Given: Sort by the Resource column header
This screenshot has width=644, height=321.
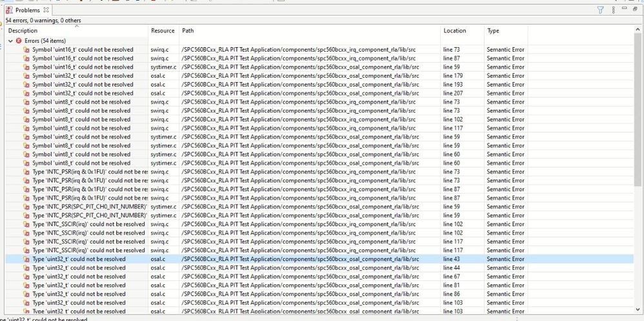Looking at the screenshot, I should click(163, 30).
